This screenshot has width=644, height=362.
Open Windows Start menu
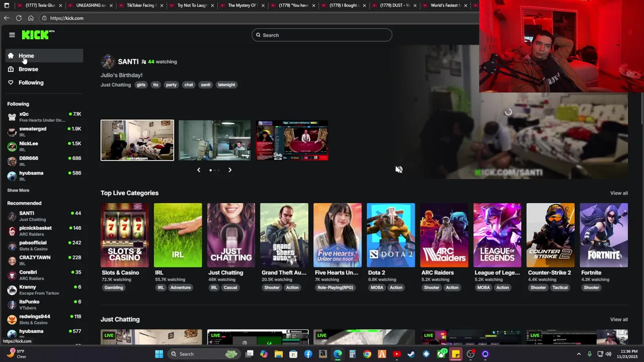159,354
